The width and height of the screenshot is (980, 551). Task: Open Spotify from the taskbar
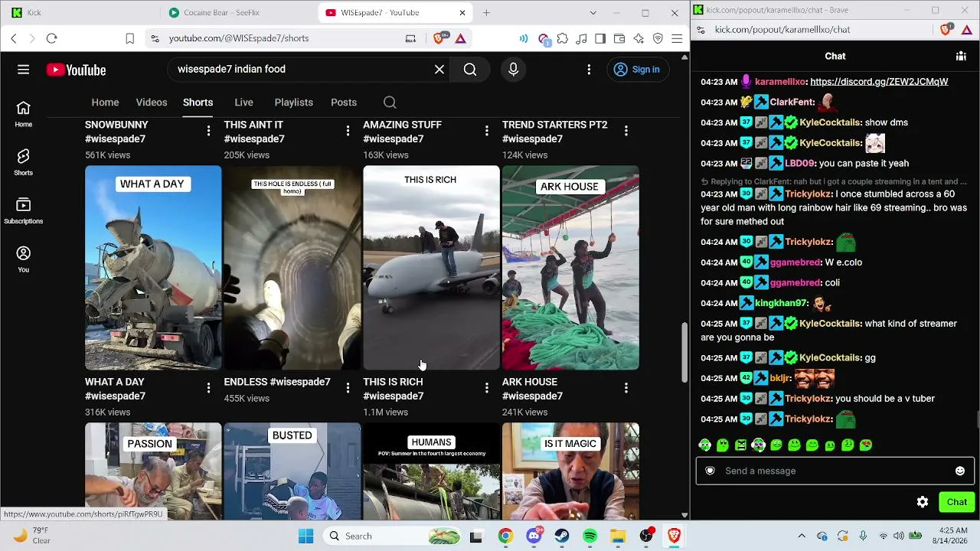coord(590,536)
